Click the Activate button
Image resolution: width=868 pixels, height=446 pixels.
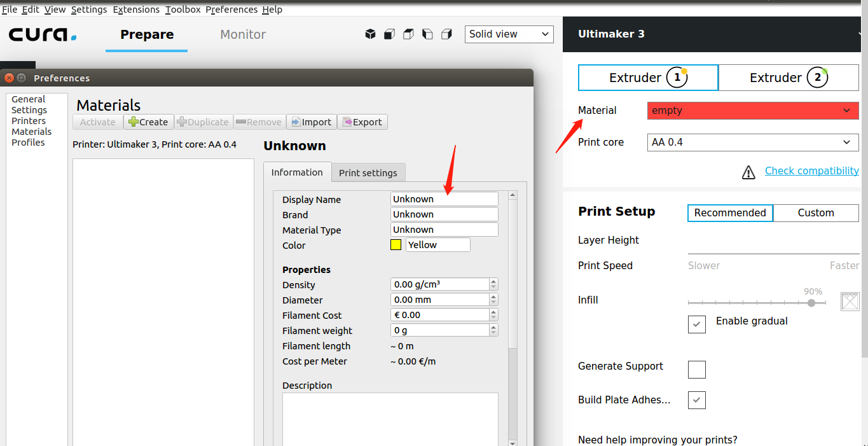[98, 122]
